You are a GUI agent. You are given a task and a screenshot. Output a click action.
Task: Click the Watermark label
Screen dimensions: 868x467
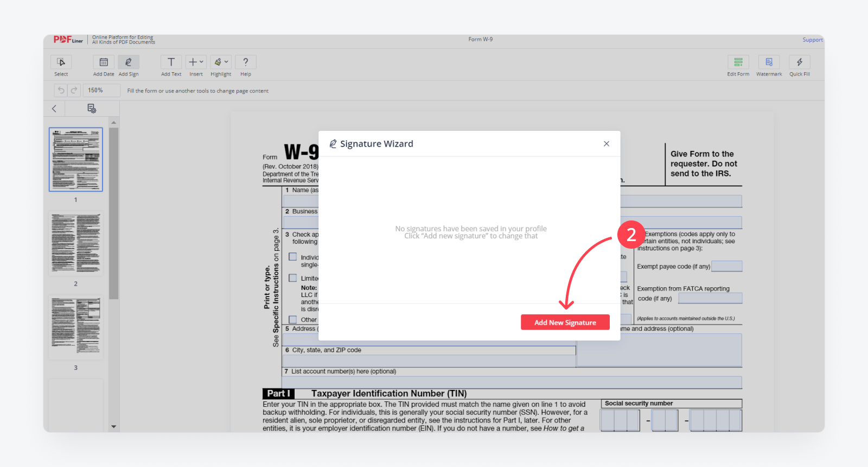[x=769, y=74]
